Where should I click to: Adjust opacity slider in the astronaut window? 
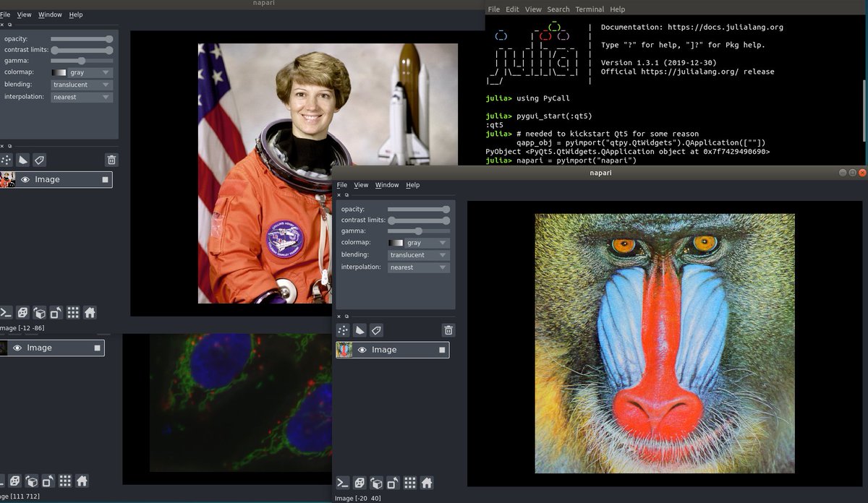[x=82, y=39]
